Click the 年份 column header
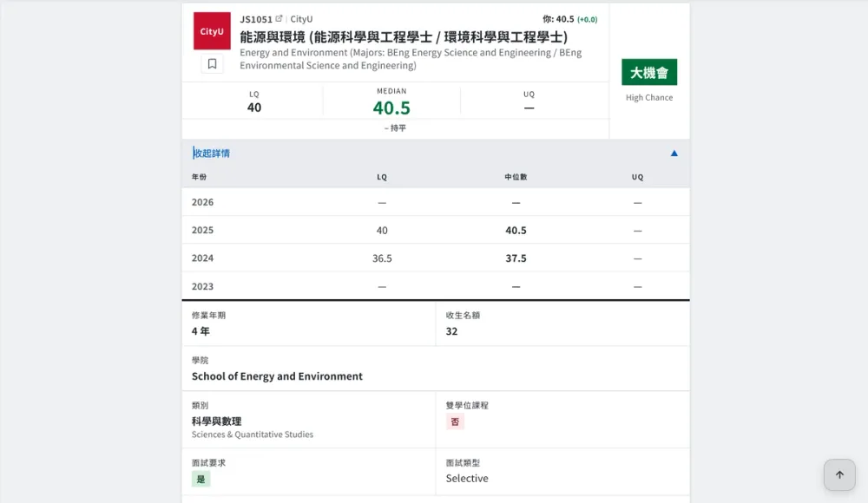868x503 pixels. point(200,177)
